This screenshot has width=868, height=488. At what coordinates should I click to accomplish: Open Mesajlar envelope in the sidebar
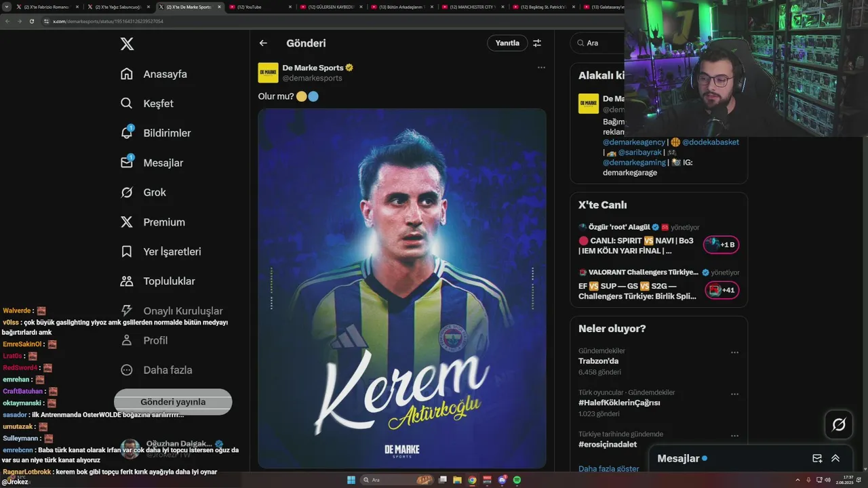(x=151, y=163)
